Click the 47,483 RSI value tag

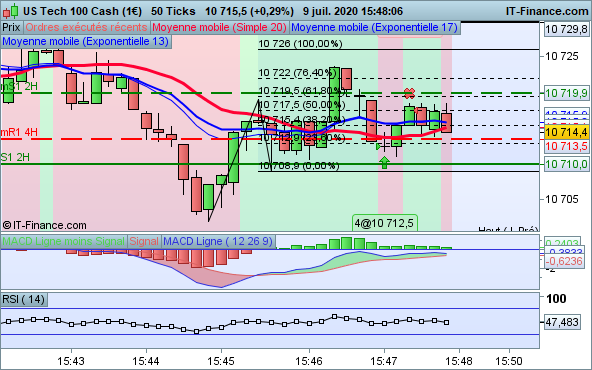pyautogui.click(x=562, y=322)
